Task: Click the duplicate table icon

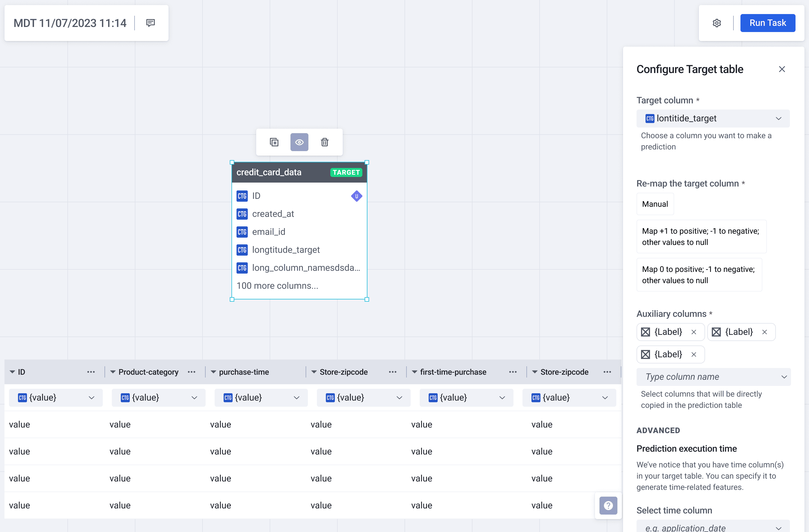Action: [x=274, y=142]
